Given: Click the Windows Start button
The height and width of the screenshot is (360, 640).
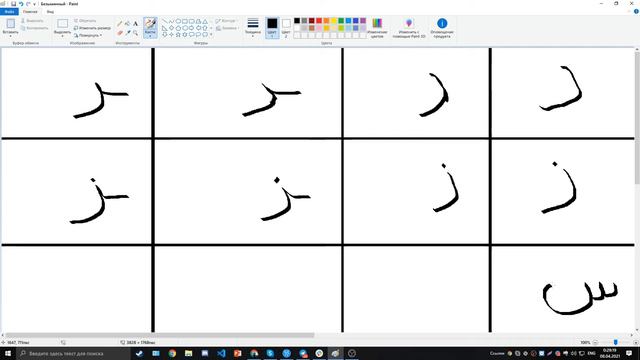Looking at the screenshot, I should (x=7, y=353).
